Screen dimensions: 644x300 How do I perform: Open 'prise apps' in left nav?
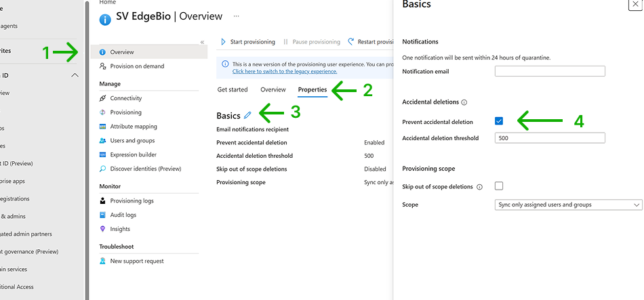13,181
